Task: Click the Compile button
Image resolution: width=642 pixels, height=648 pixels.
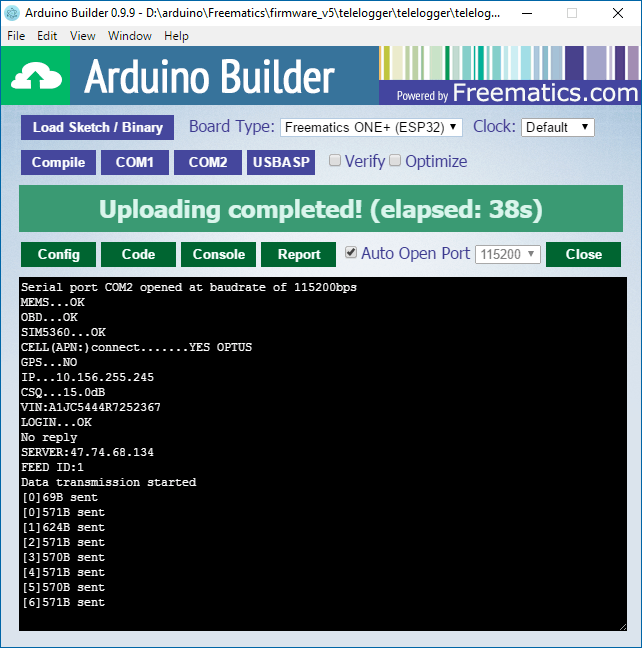Action: pyautogui.click(x=58, y=162)
